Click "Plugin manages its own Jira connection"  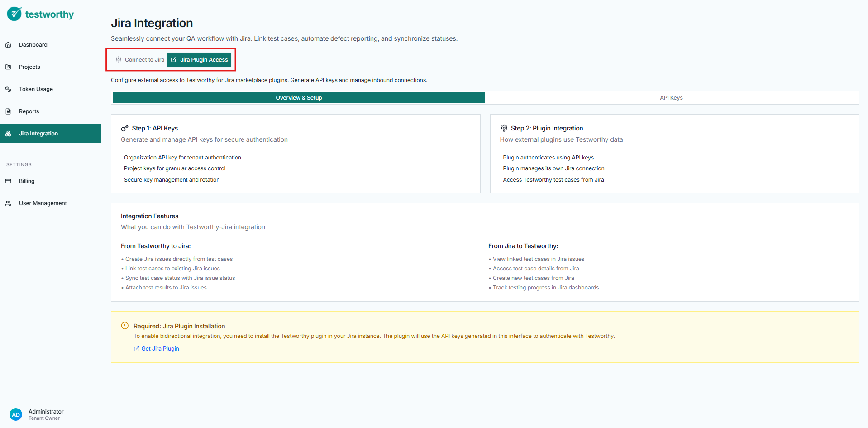[x=553, y=168]
